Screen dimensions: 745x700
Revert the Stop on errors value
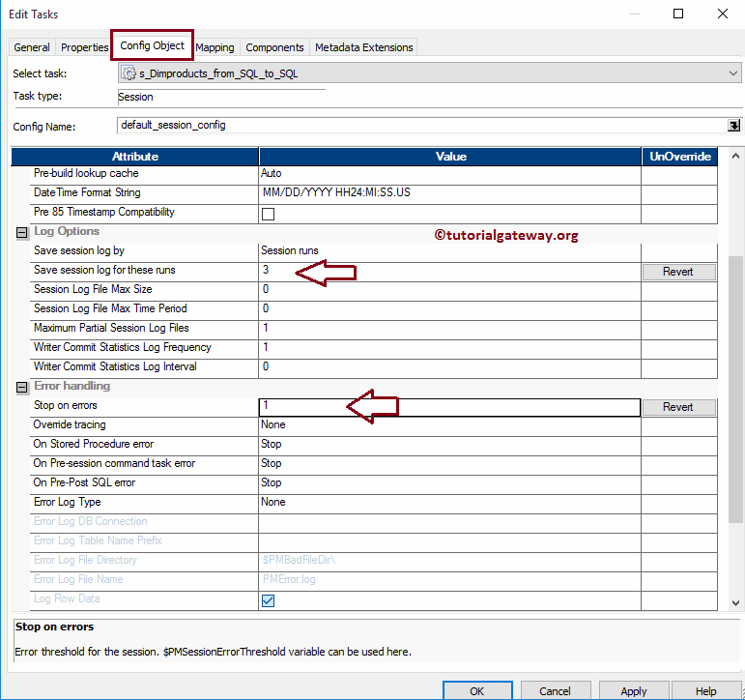[x=677, y=407]
